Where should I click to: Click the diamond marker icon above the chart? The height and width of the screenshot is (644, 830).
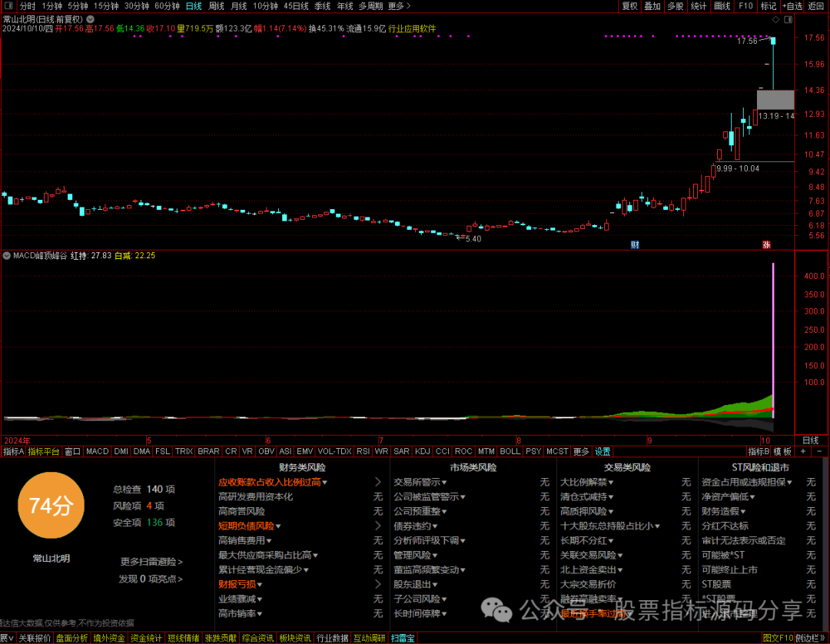pyautogui.click(x=775, y=19)
